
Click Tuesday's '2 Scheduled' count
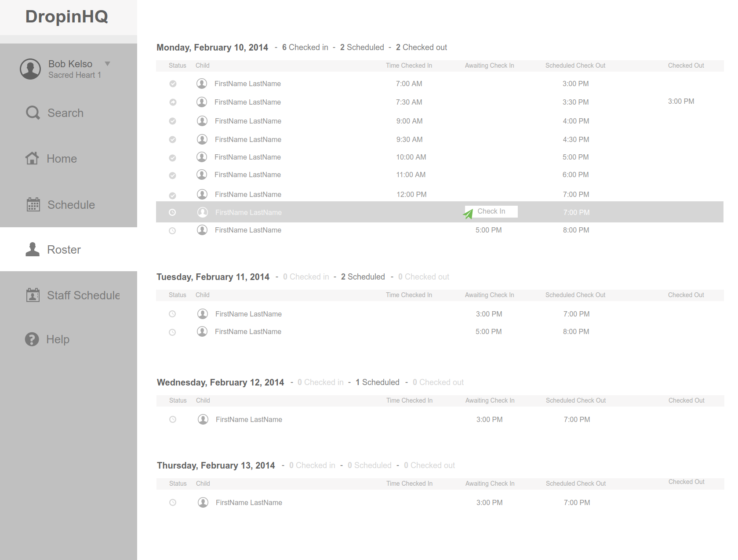point(363,277)
